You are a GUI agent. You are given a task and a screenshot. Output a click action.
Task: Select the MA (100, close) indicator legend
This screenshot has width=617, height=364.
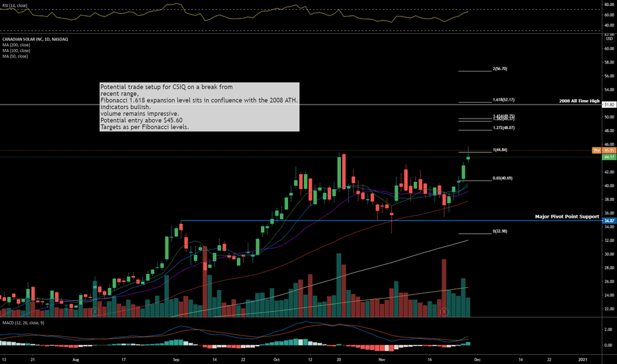pyautogui.click(x=16, y=50)
